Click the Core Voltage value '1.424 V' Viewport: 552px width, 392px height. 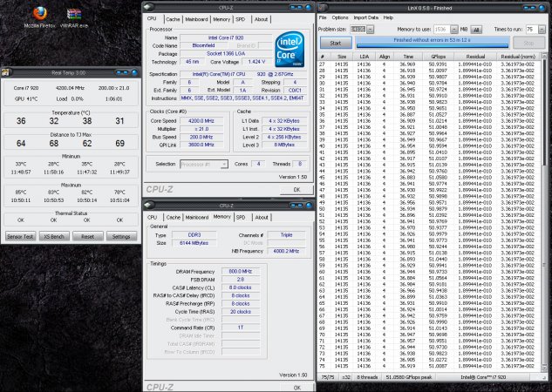click(256, 62)
